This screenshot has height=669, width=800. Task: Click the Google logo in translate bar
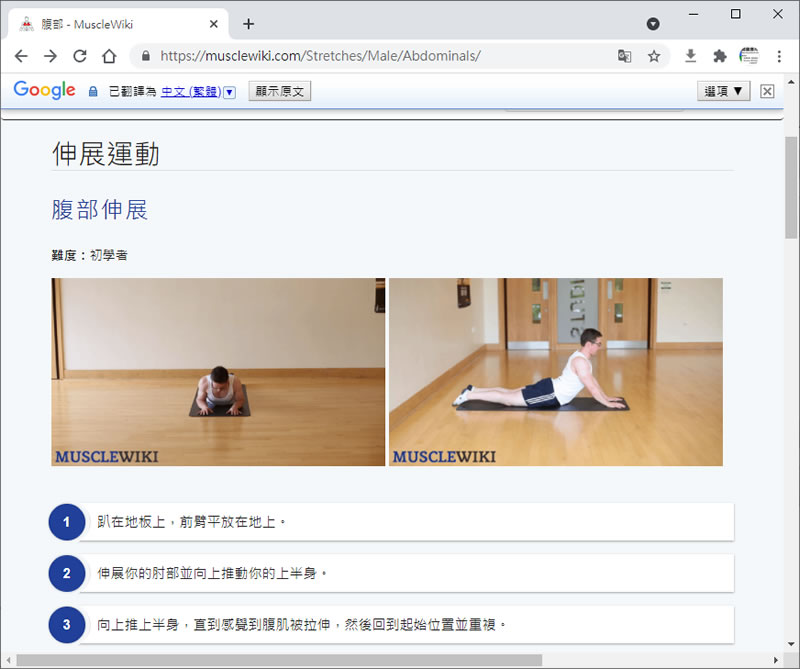[x=44, y=90]
